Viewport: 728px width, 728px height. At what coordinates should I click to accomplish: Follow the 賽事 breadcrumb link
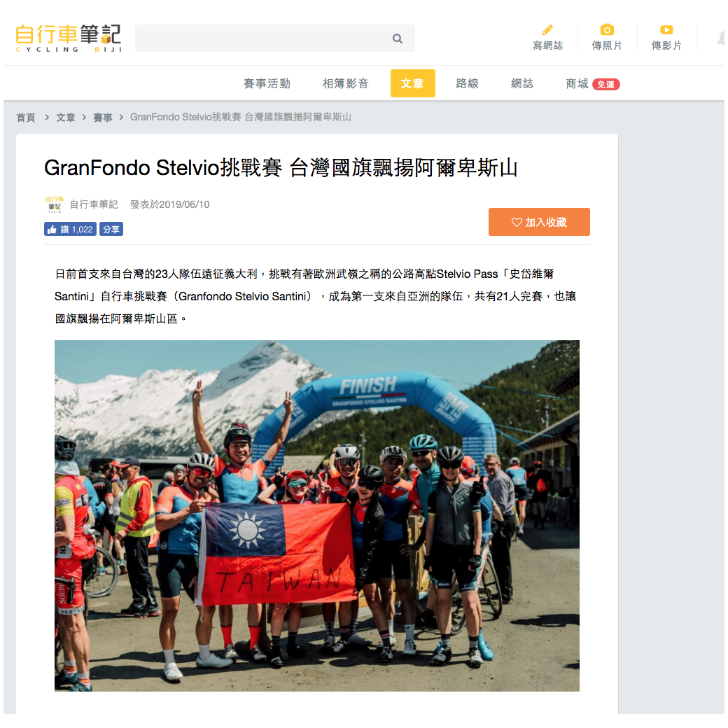[103, 118]
